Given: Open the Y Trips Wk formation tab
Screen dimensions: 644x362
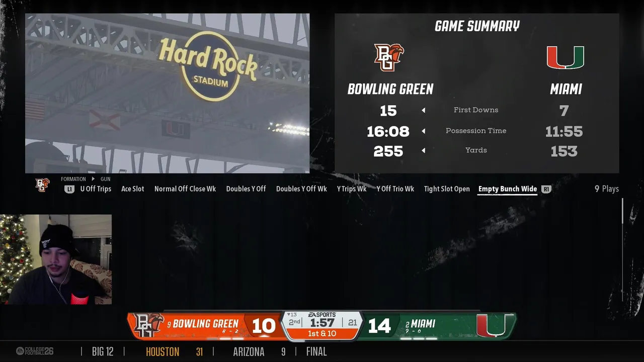Looking at the screenshot, I should [x=352, y=189].
